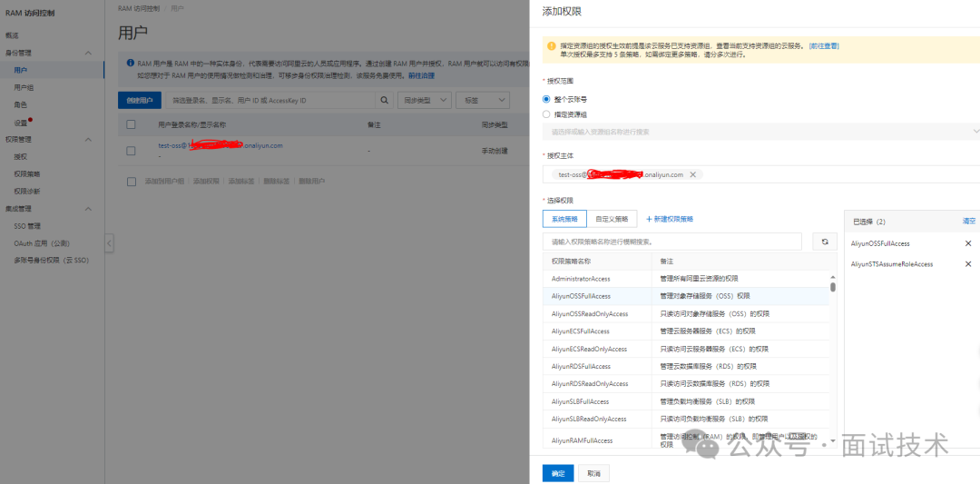Open the sync type dropdown
The width and height of the screenshot is (980, 484).
click(425, 100)
